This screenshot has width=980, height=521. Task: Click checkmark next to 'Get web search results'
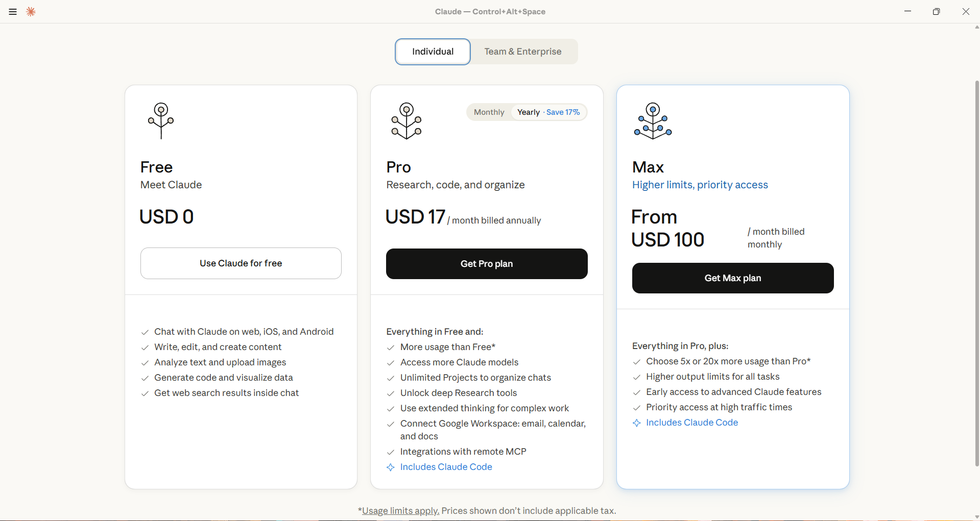tap(145, 393)
